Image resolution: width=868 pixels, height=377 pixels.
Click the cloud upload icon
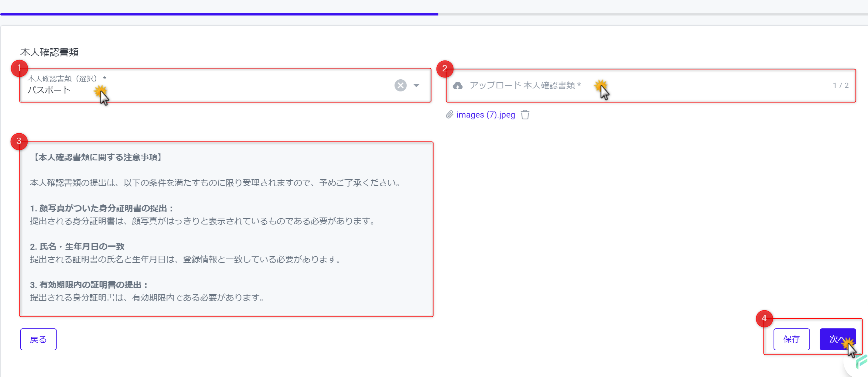(x=458, y=86)
